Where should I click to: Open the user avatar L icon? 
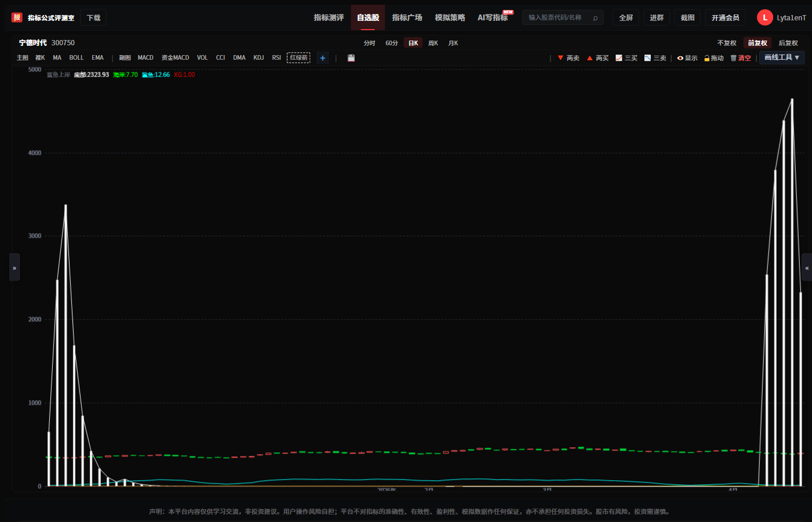click(764, 17)
